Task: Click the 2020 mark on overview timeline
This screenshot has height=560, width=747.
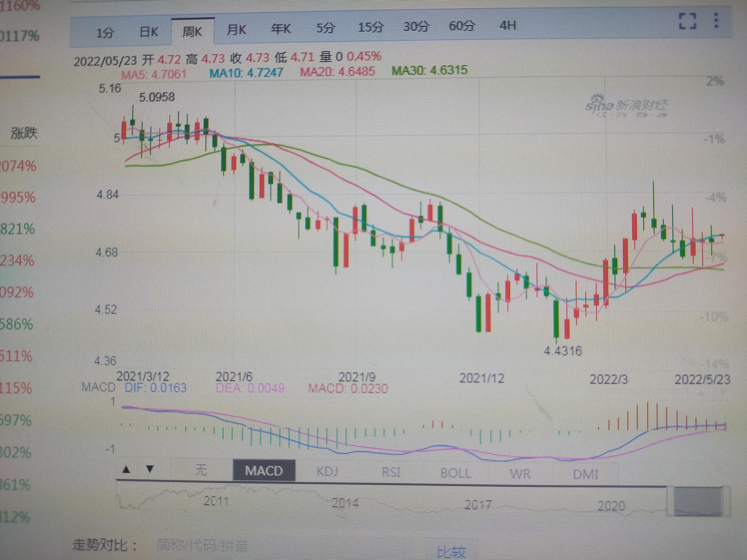Action: [611, 506]
